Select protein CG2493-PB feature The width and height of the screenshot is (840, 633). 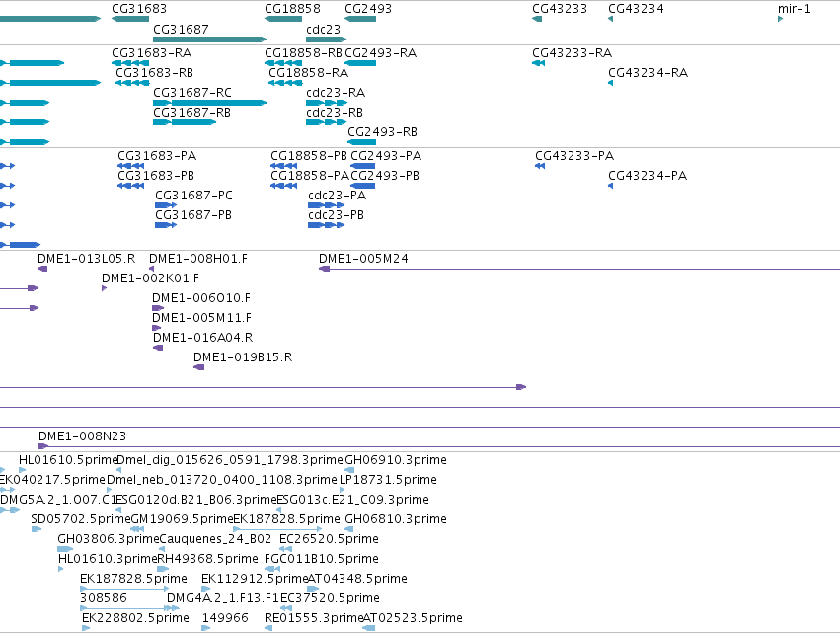click(x=362, y=186)
